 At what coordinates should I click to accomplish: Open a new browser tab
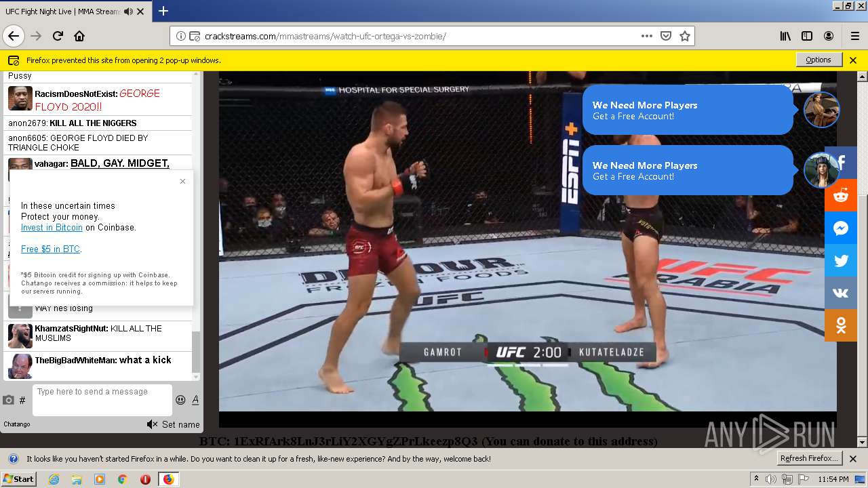coord(163,11)
